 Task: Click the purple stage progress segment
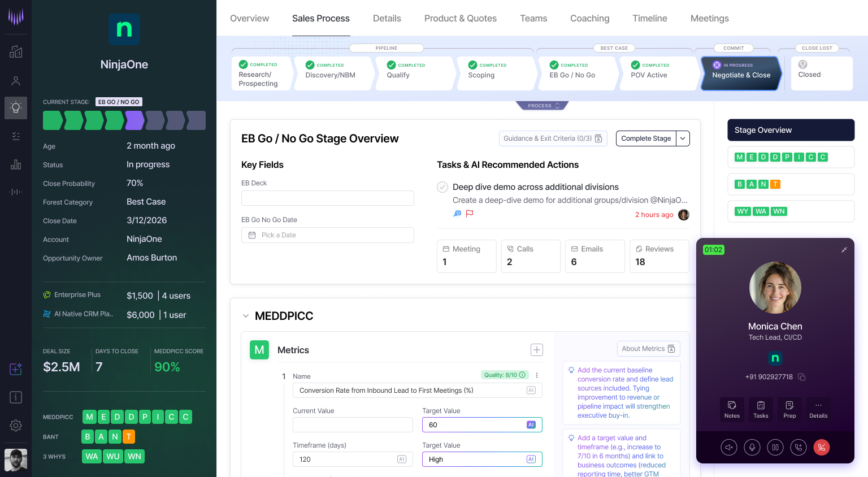[134, 120]
